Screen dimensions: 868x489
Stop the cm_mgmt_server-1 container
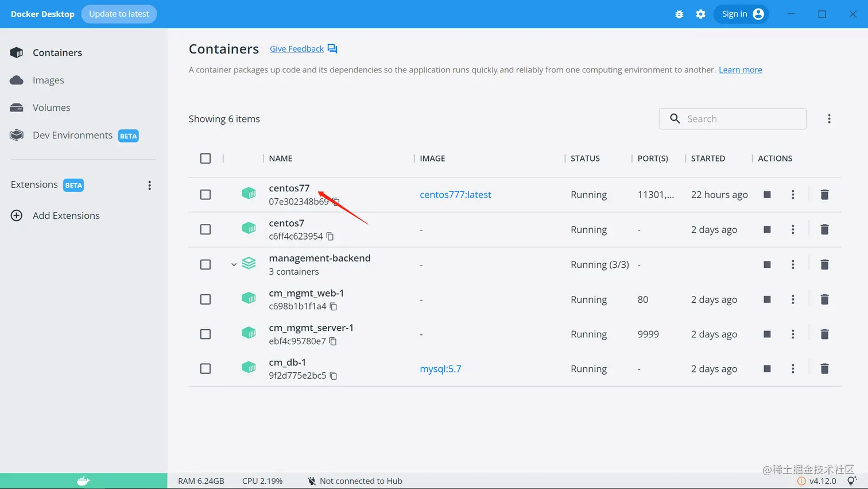click(767, 334)
